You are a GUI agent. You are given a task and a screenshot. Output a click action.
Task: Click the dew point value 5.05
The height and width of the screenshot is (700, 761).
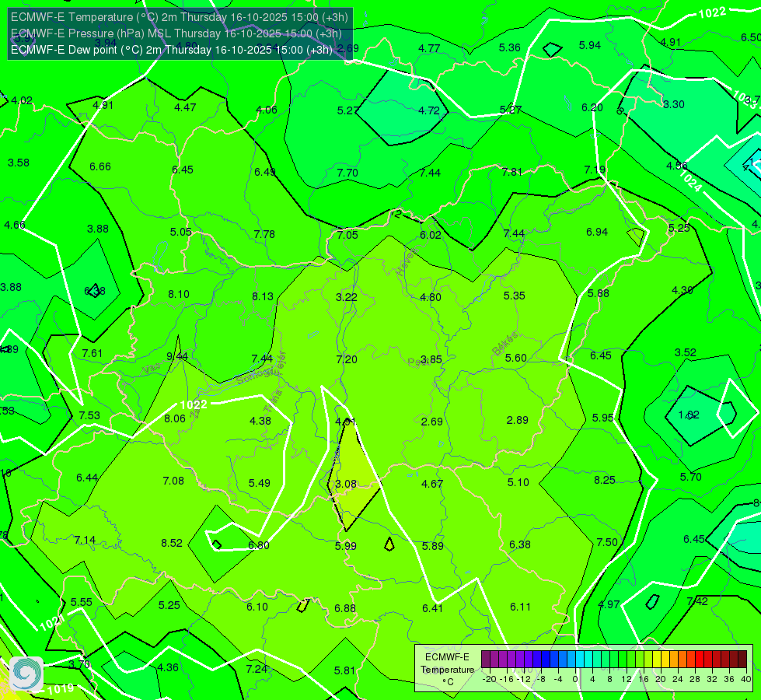180,233
